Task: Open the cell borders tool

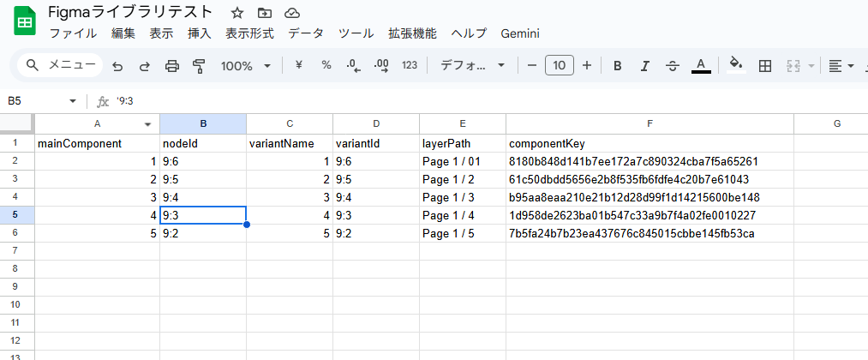Action: coord(765,66)
